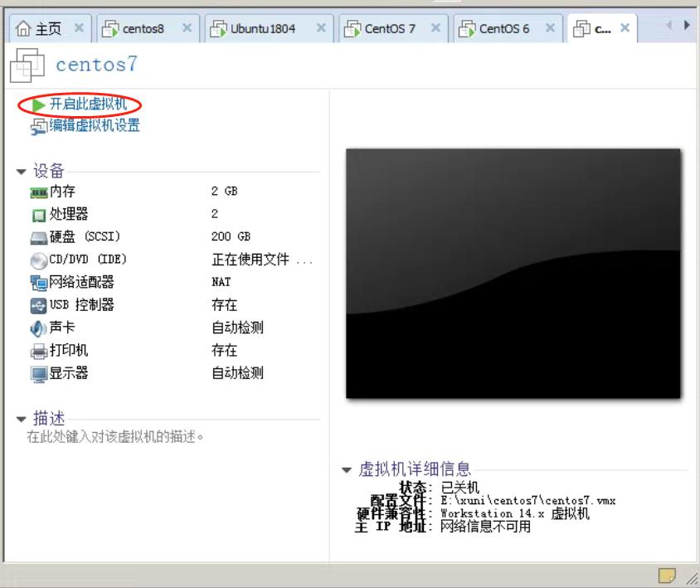This screenshot has width=700, height=588.
Task: Click the yellow note icon in status bar
Action: coord(667,575)
